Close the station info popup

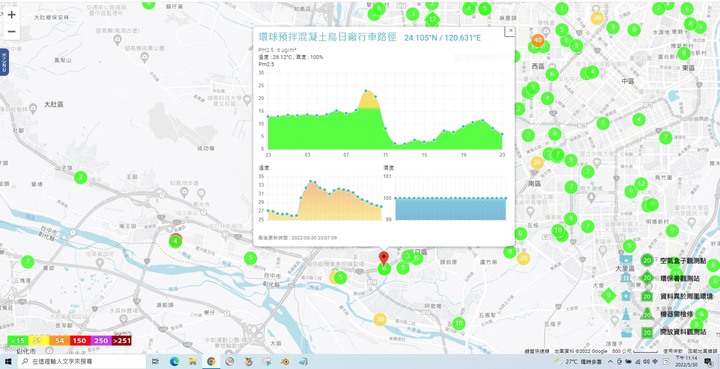click(x=510, y=31)
